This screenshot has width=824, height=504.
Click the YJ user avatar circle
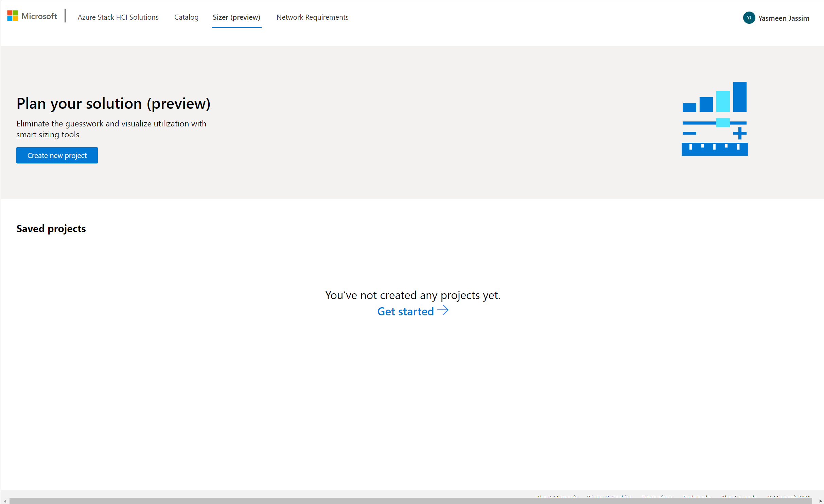click(x=749, y=18)
